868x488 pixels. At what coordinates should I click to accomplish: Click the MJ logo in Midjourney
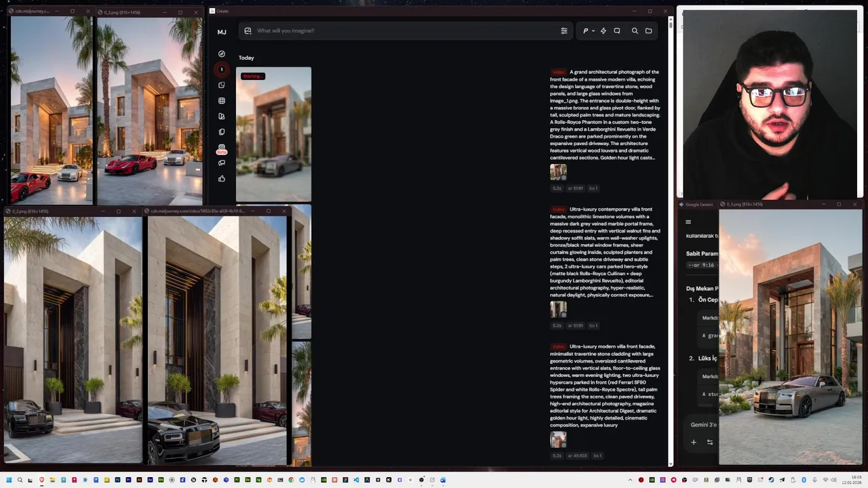(x=222, y=32)
